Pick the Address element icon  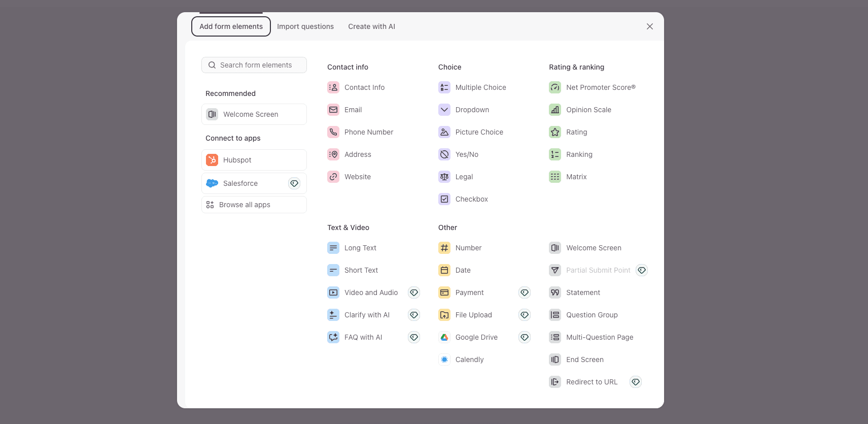(x=333, y=154)
